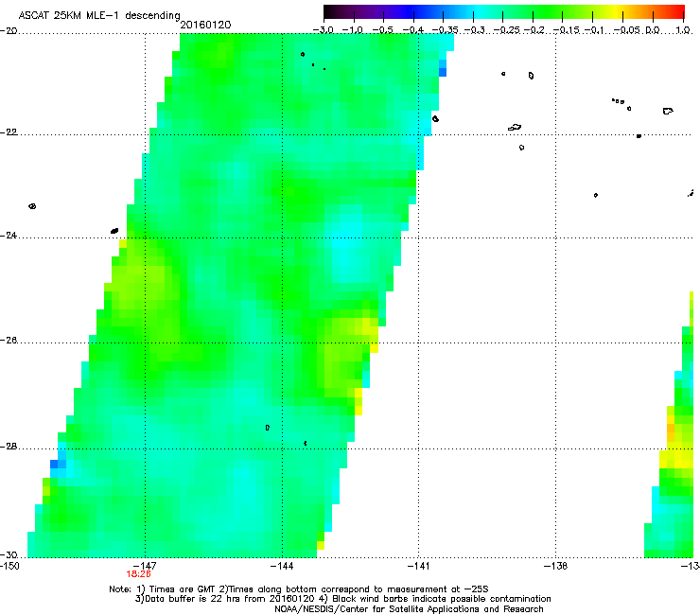Click the latitude label -26
This screenshot has width=700, height=615.
9,341
